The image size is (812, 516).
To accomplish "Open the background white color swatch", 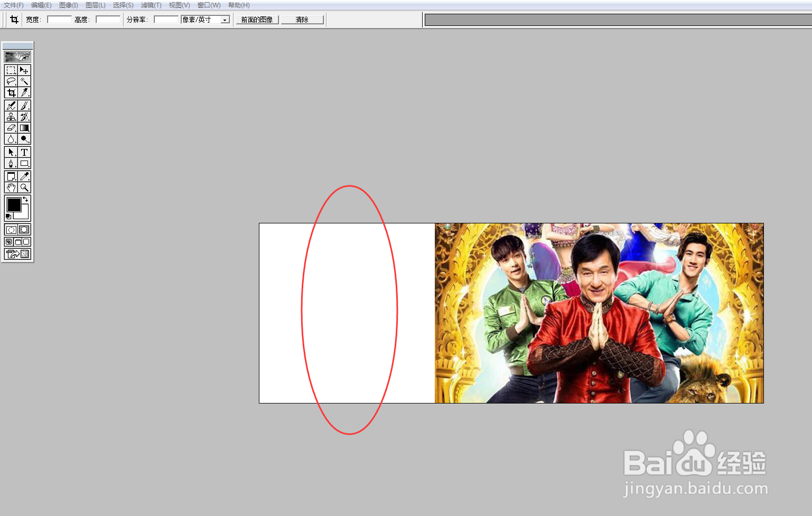I will pos(24,214).
